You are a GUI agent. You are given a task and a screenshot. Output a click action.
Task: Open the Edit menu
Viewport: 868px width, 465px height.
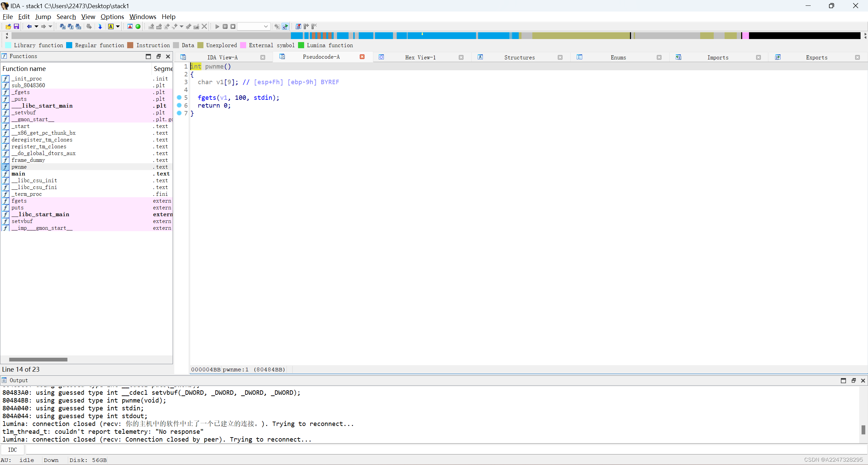[24, 17]
